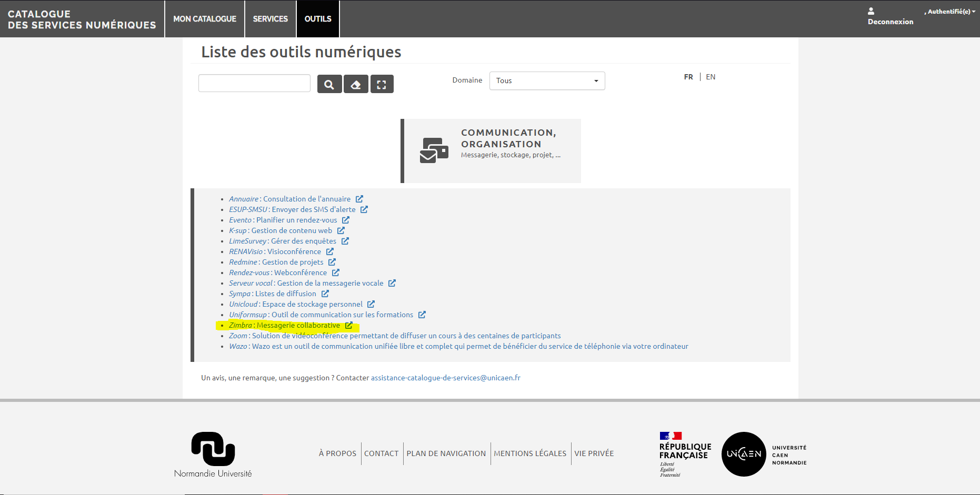Viewport: 980px width, 495px height.
Task: Click the magnifying glass search button
Action: tap(329, 84)
